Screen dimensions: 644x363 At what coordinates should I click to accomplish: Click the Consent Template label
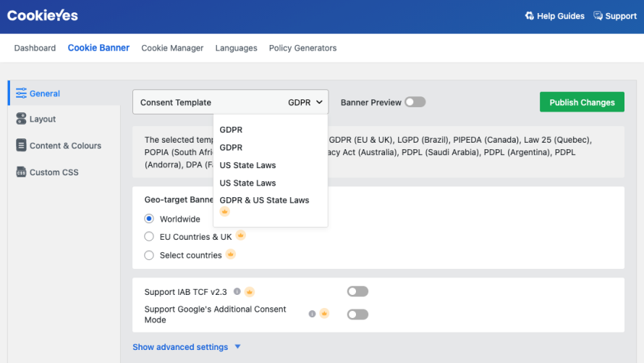tap(176, 102)
